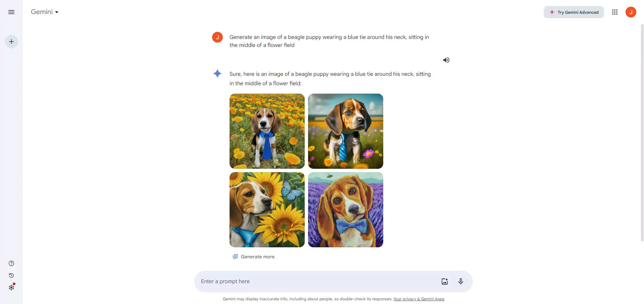Open the beagle with sunflowers image
This screenshot has height=304, width=644.
click(x=267, y=210)
